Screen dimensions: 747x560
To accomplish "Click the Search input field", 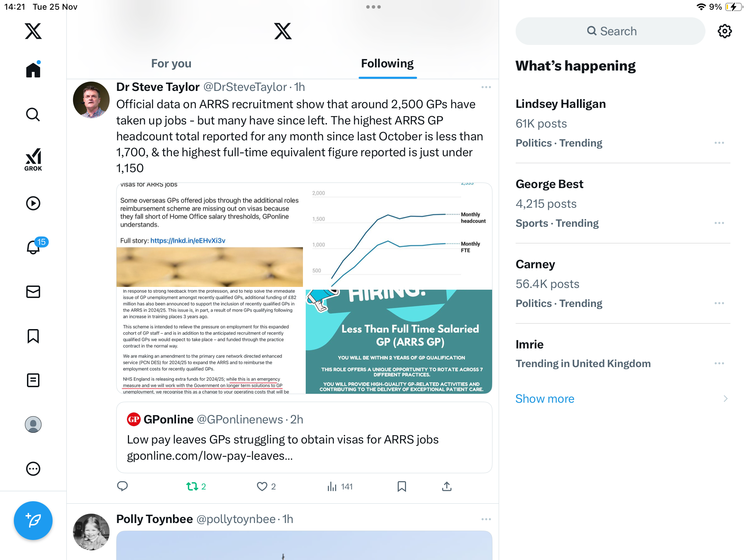I will click(610, 31).
